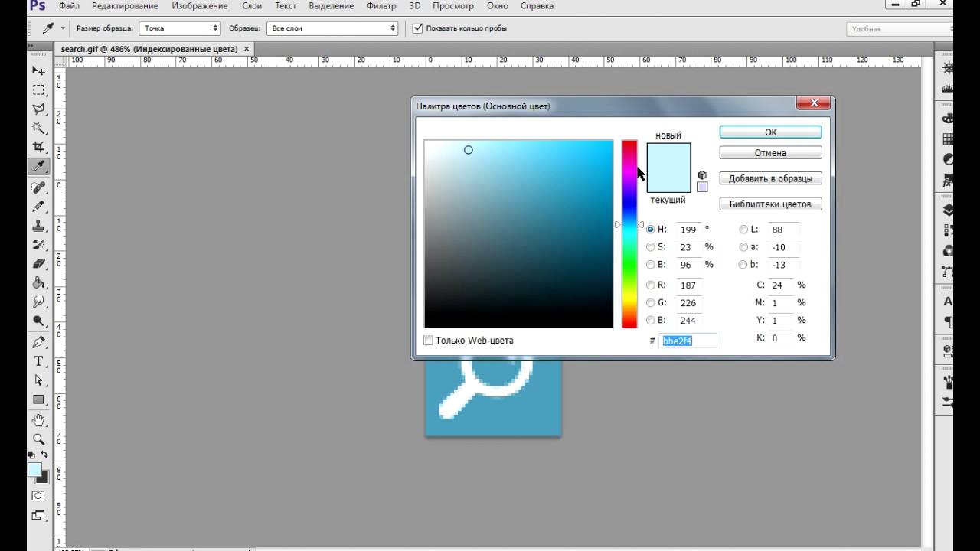Open the Образец dropdown showing Все слои

[x=332, y=28]
